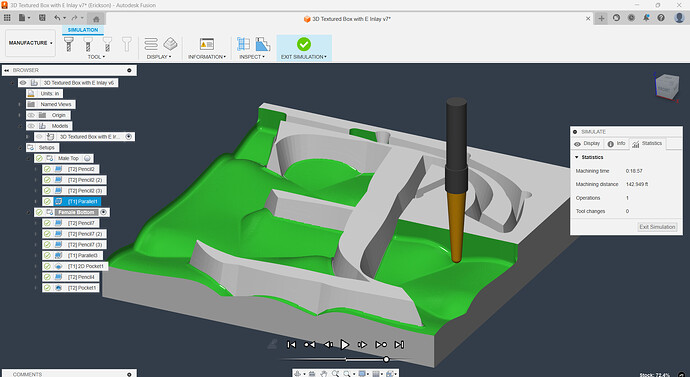Screen dimensions: 690x377
Task: Toggle visibility eye of Models folder
Action: (x=31, y=126)
